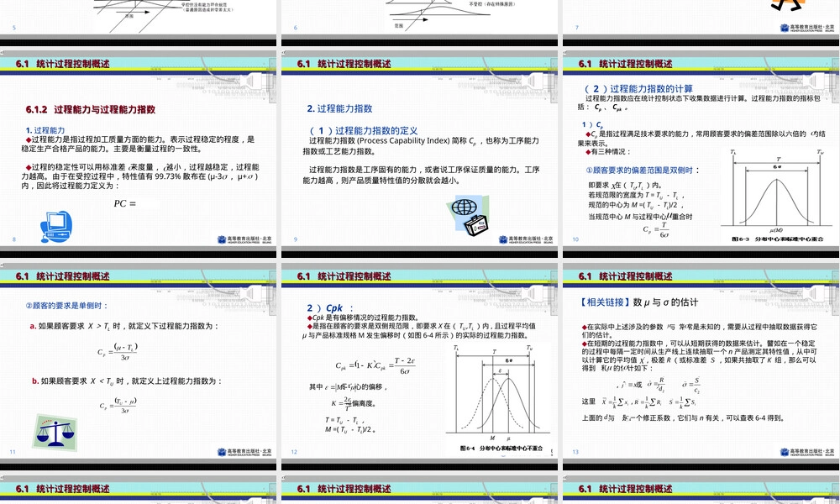Click the page number 10 on its slide

coord(576,239)
